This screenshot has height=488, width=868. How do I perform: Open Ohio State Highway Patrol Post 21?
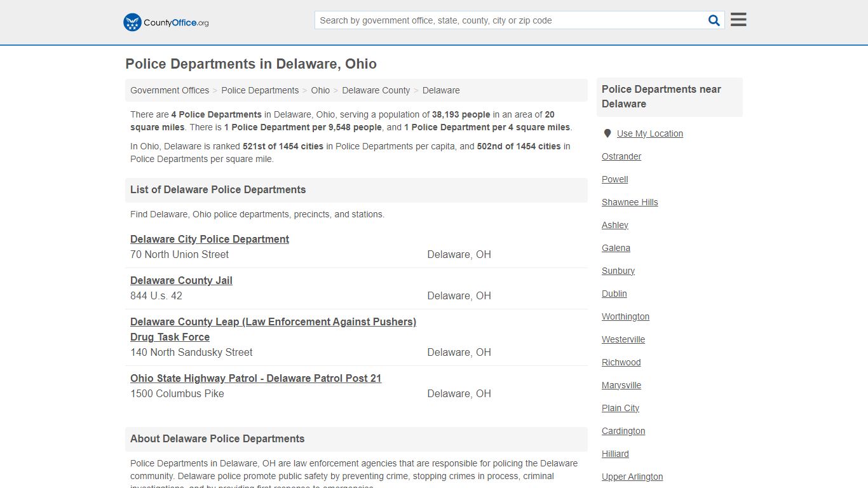[x=256, y=378]
